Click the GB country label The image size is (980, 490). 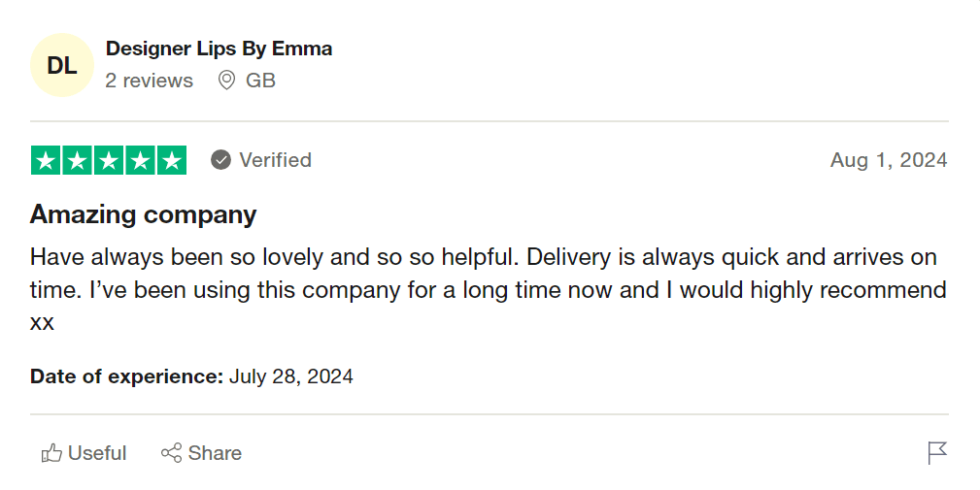(260, 81)
